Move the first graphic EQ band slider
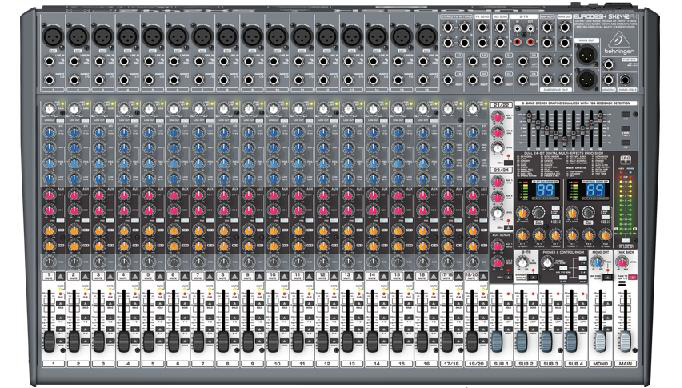This screenshot has height=388, width=682. (529, 117)
